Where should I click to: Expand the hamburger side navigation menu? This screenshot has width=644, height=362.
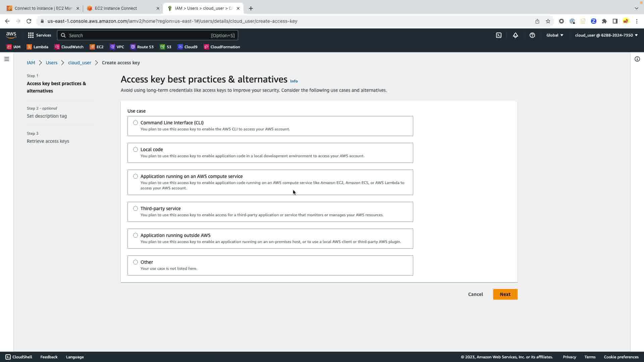(x=7, y=59)
